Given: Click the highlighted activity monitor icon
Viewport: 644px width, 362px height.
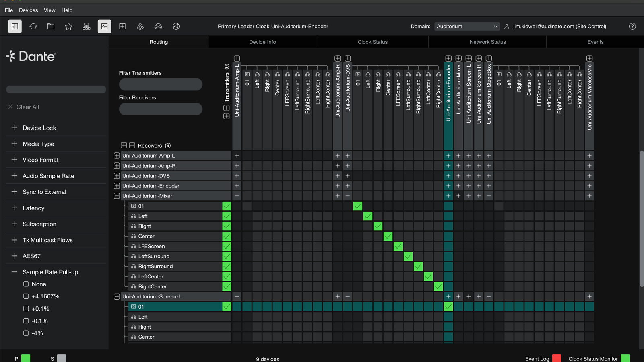Looking at the screenshot, I should pyautogui.click(x=104, y=26).
